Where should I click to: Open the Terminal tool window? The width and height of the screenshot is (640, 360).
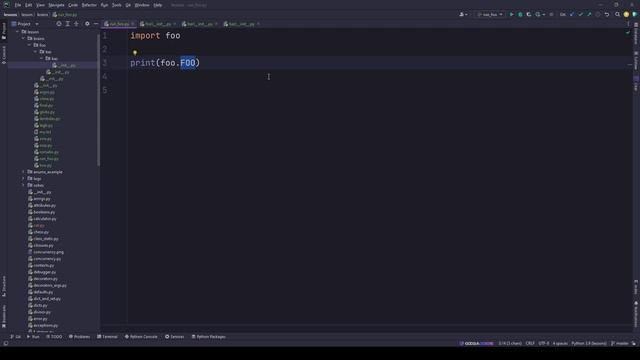[x=107, y=337]
